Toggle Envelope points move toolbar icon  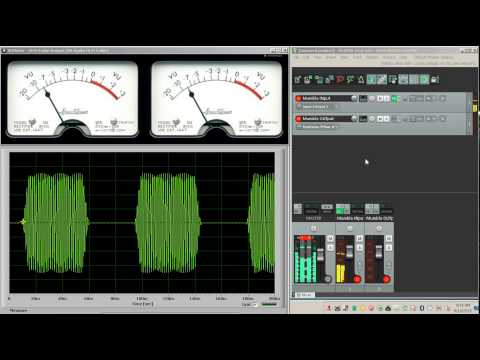403,79
